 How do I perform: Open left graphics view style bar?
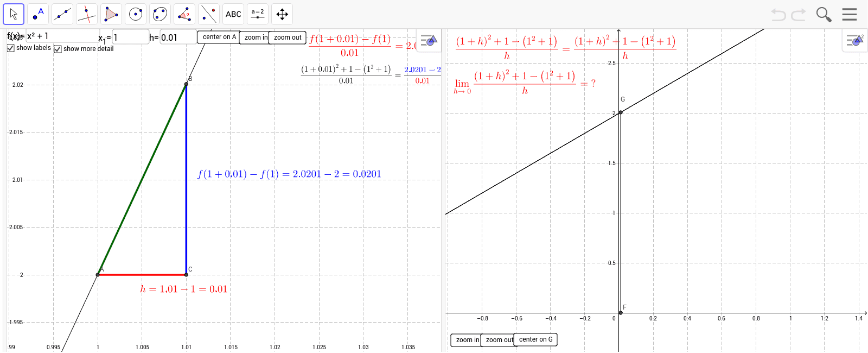click(429, 40)
